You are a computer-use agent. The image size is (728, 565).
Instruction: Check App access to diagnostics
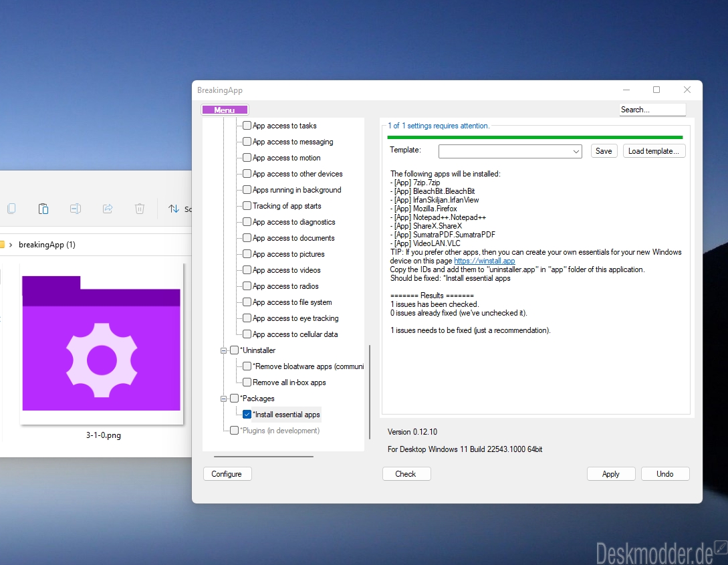pyautogui.click(x=247, y=221)
